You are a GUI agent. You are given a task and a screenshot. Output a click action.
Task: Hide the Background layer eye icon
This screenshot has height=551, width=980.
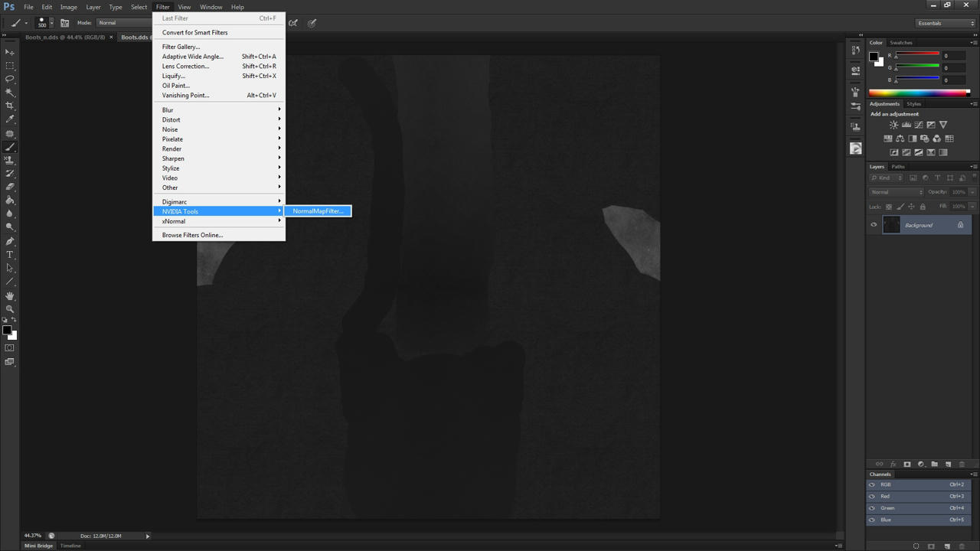coord(874,225)
